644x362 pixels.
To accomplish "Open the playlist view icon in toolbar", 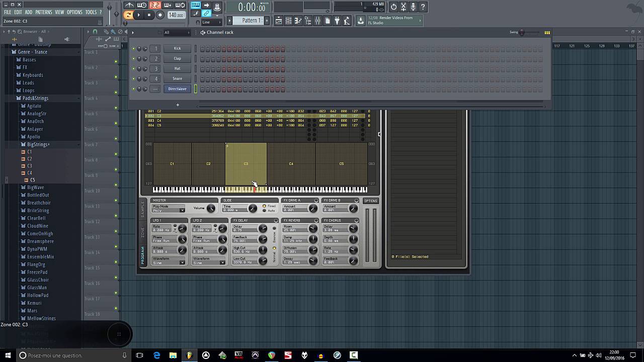I will click(x=278, y=21).
